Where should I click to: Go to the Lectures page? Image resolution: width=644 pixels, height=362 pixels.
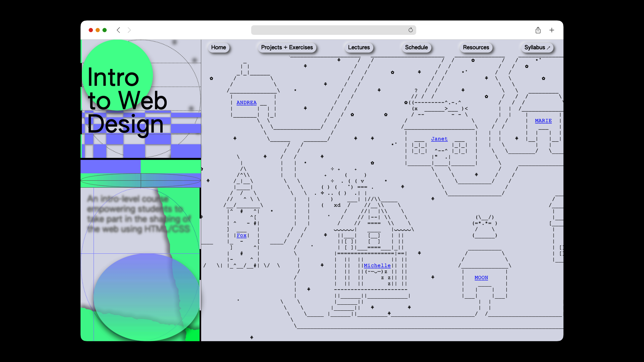(x=359, y=48)
